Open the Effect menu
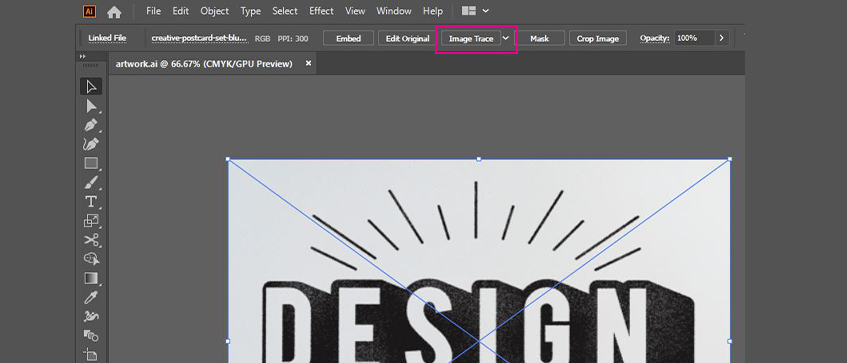Viewport: 847px width, 363px height. pyautogui.click(x=321, y=11)
